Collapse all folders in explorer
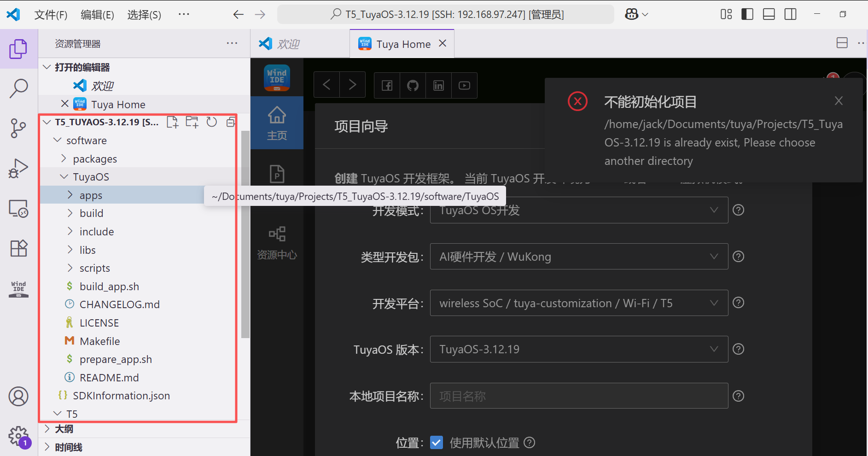Screen dimensions: 868x456 coord(231,122)
